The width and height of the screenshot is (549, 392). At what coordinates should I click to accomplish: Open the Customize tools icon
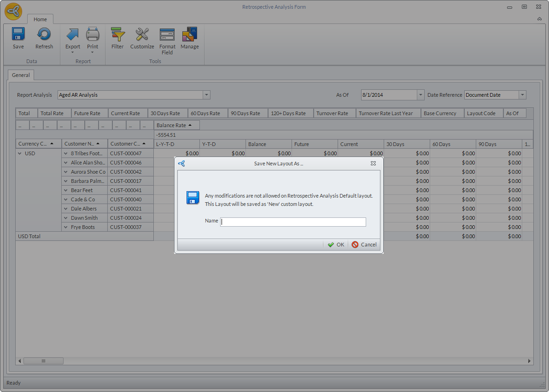(x=142, y=35)
